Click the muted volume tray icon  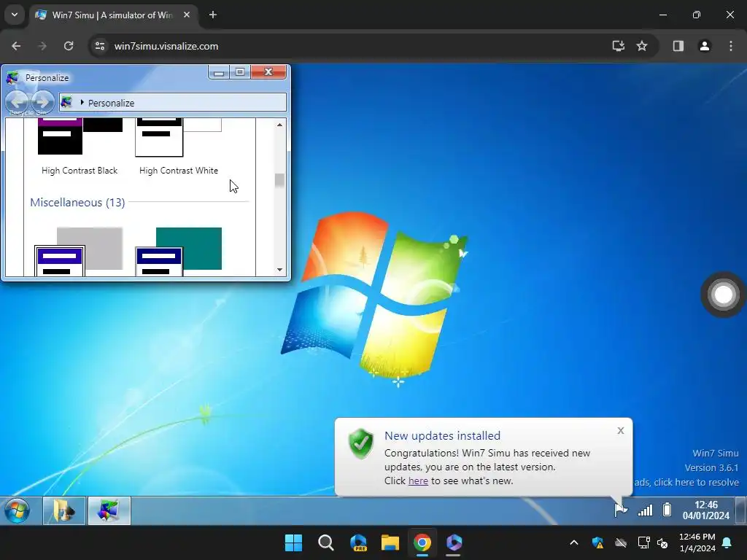click(662, 542)
